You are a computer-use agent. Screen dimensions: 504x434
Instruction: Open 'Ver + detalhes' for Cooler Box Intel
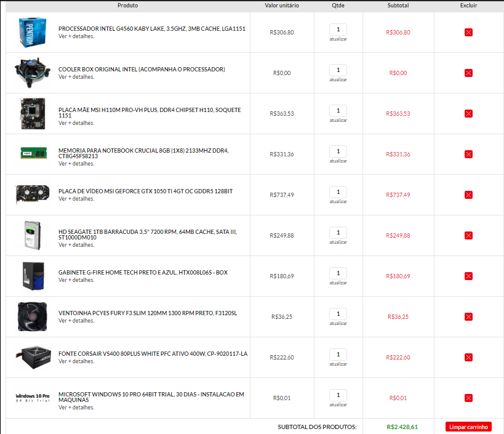tap(76, 77)
